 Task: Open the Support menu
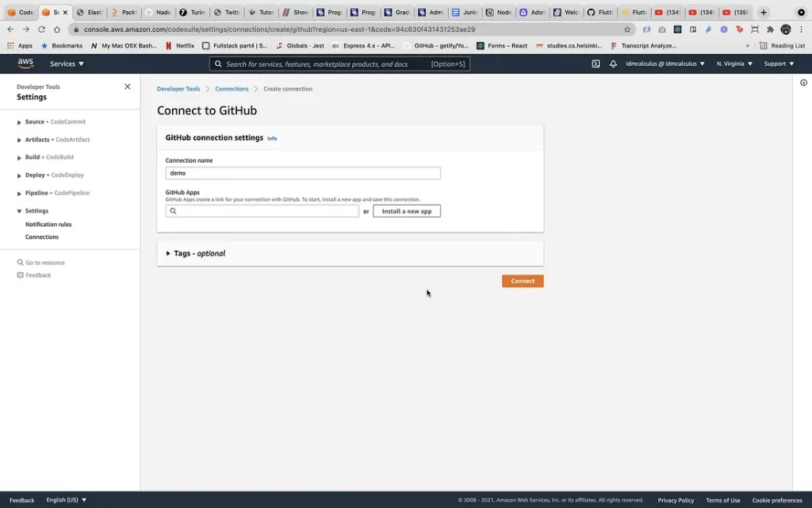pyautogui.click(x=778, y=63)
